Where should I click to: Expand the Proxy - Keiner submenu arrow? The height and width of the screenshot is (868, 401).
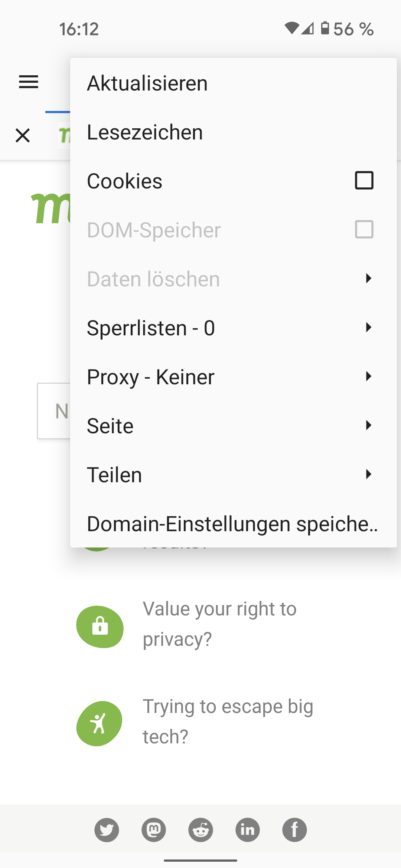368,377
